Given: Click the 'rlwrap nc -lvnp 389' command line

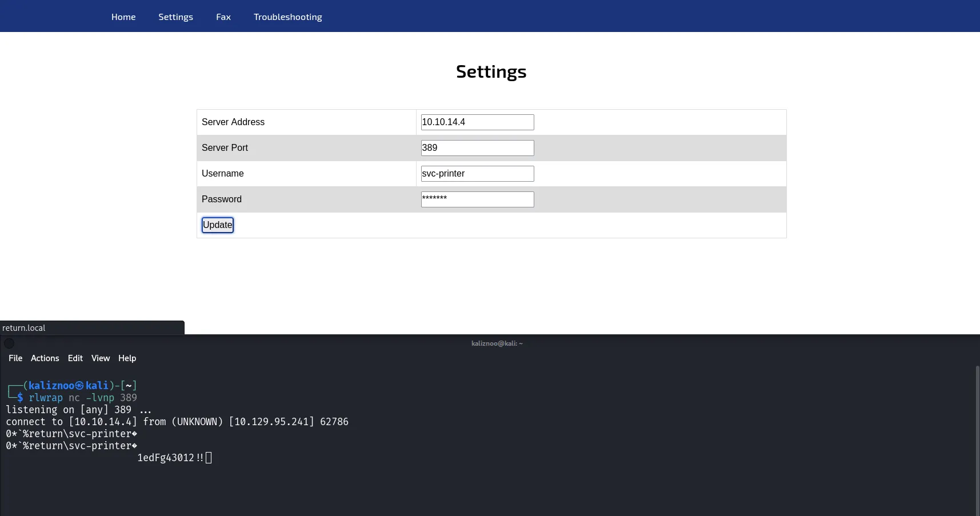Looking at the screenshot, I should click(83, 398).
